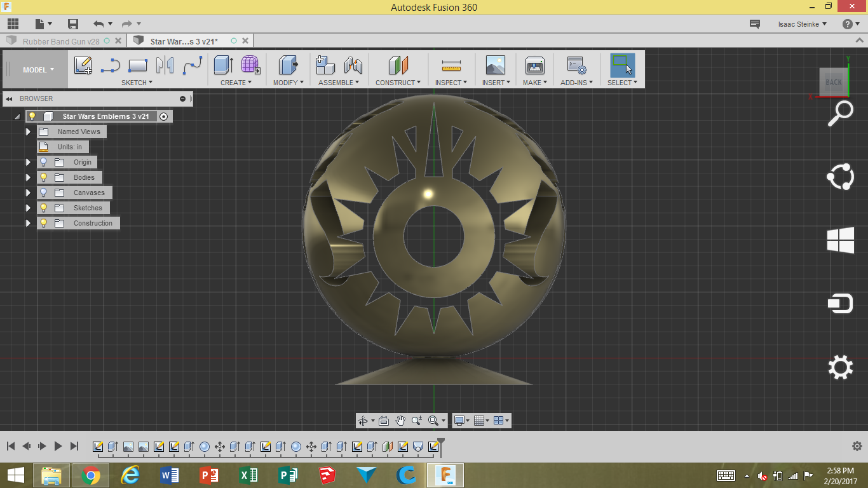Expand the Named Views folder
Image resolution: width=868 pixels, height=488 pixels.
pyautogui.click(x=28, y=132)
